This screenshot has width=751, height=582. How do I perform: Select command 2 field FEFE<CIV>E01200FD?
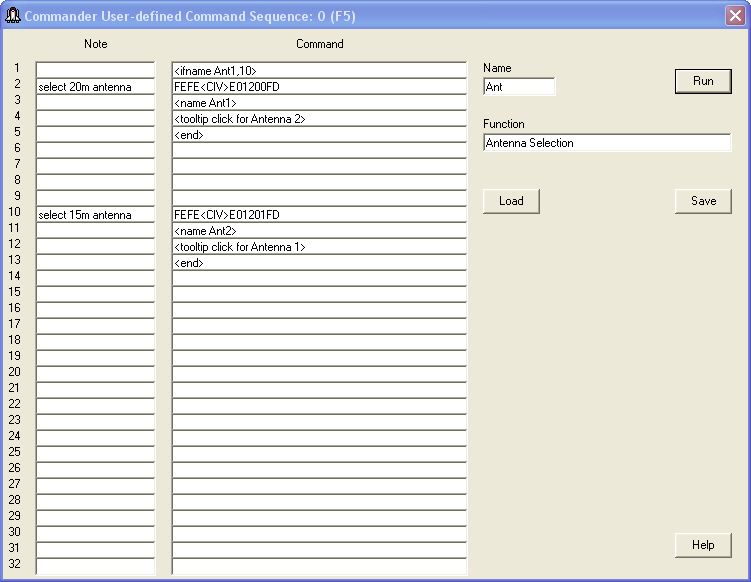(x=319, y=87)
